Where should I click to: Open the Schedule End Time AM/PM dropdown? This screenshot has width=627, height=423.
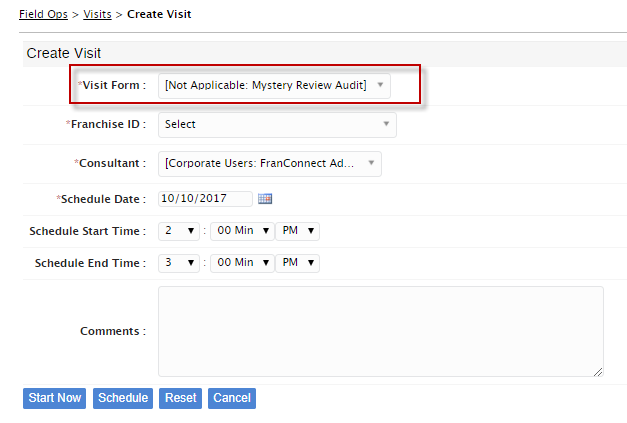pos(298,263)
